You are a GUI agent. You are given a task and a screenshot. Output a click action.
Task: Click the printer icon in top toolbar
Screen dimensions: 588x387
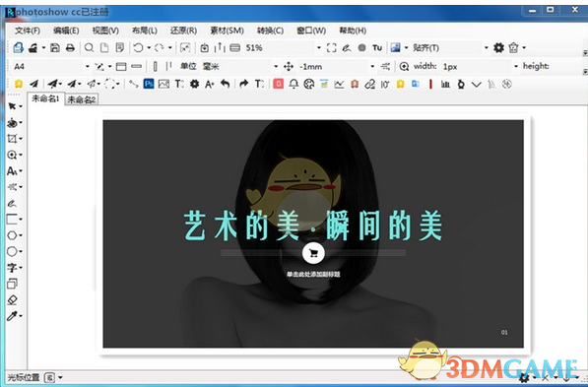pyautogui.click(x=70, y=47)
